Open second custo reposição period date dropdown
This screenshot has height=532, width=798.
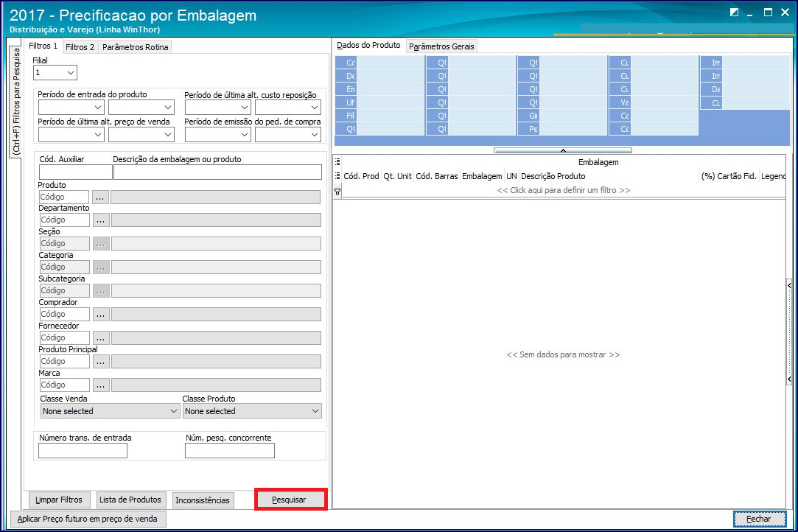click(x=315, y=108)
